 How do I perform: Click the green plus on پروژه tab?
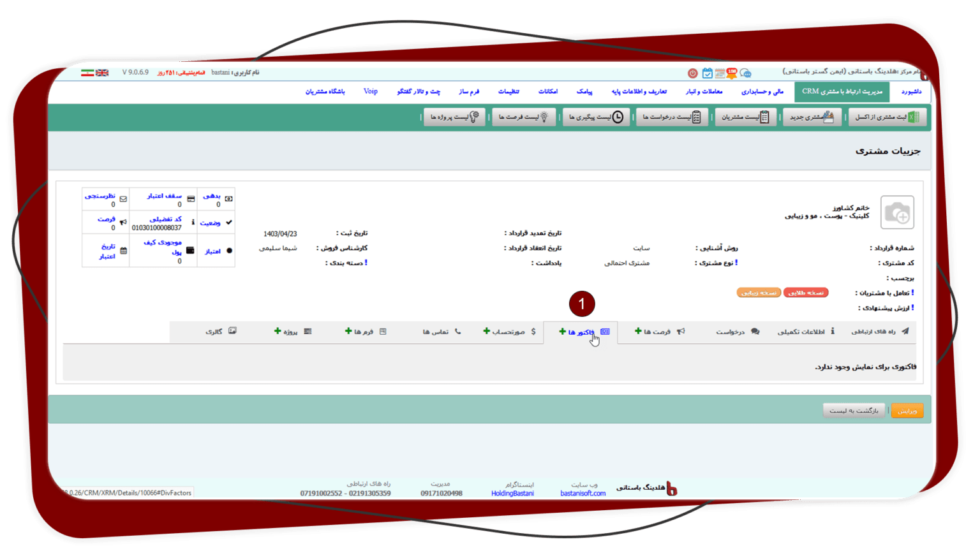point(278,331)
